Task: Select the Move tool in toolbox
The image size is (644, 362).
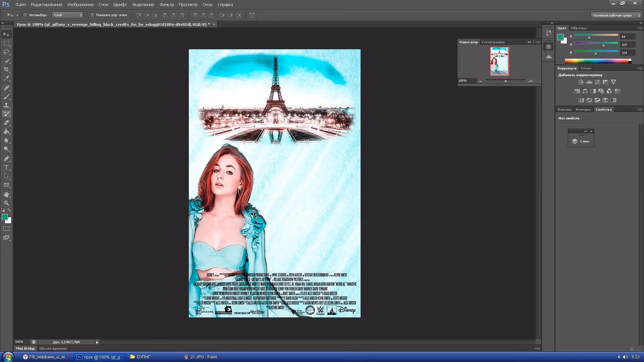Action: tap(6, 35)
